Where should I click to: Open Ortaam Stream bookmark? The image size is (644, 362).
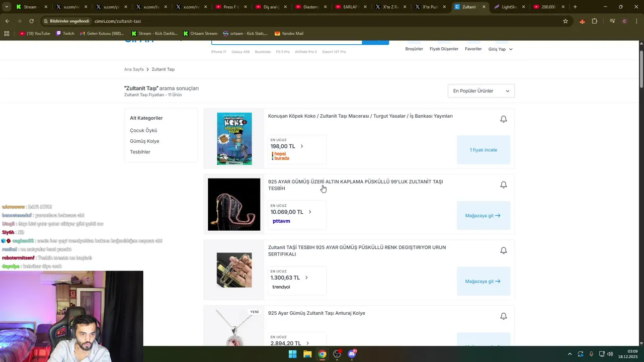(x=200, y=34)
